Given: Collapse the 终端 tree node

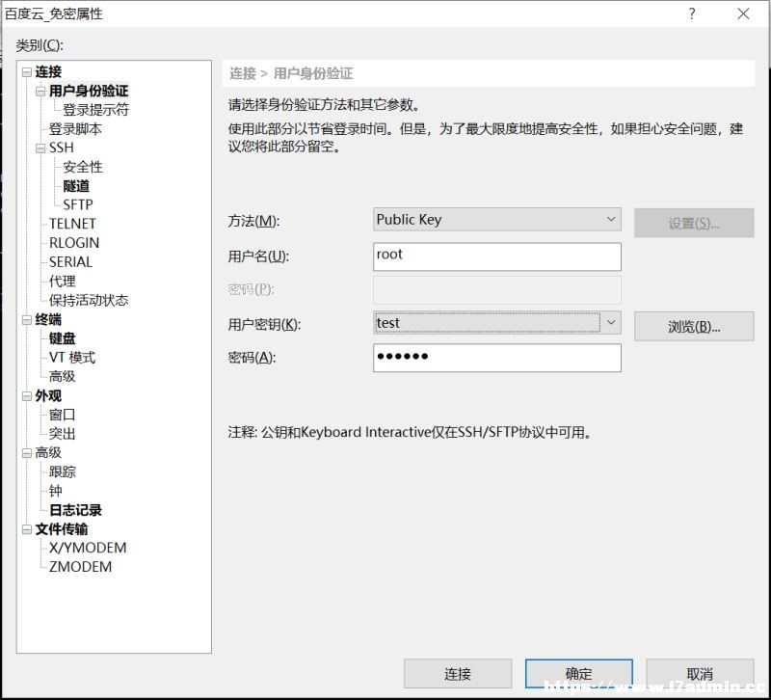Looking at the screenshot, I should [x=27, y=320].
